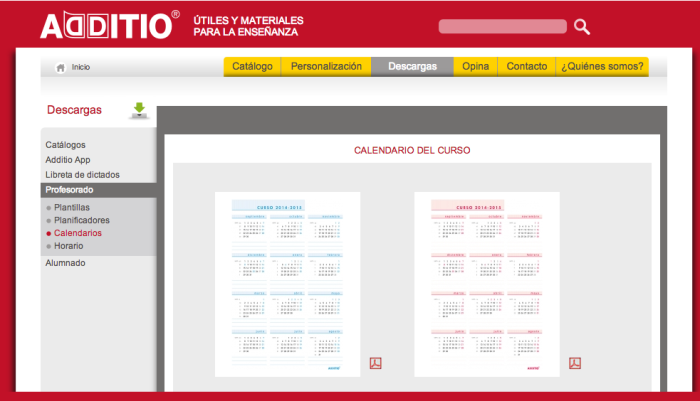This screenshot has width=700, height=401.
Task: Download blue calendar via PDF icon
Action: tap(376, 363)
